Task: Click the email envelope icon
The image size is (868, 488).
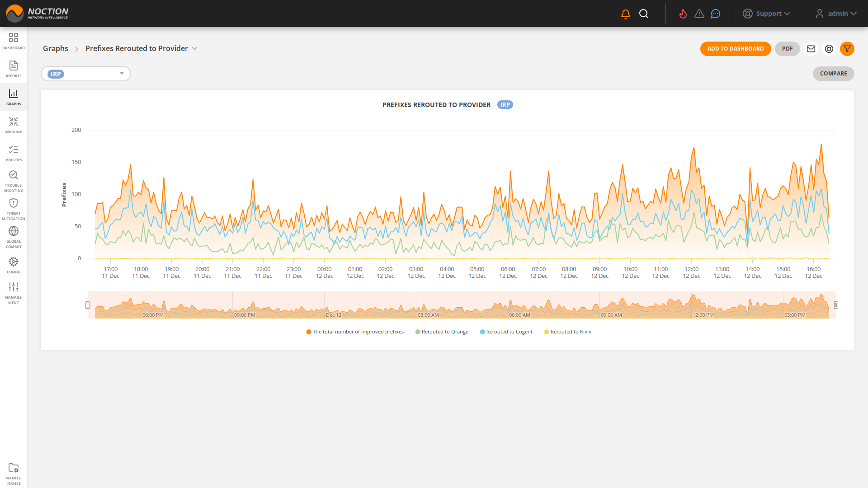Action: pos(811,49)
